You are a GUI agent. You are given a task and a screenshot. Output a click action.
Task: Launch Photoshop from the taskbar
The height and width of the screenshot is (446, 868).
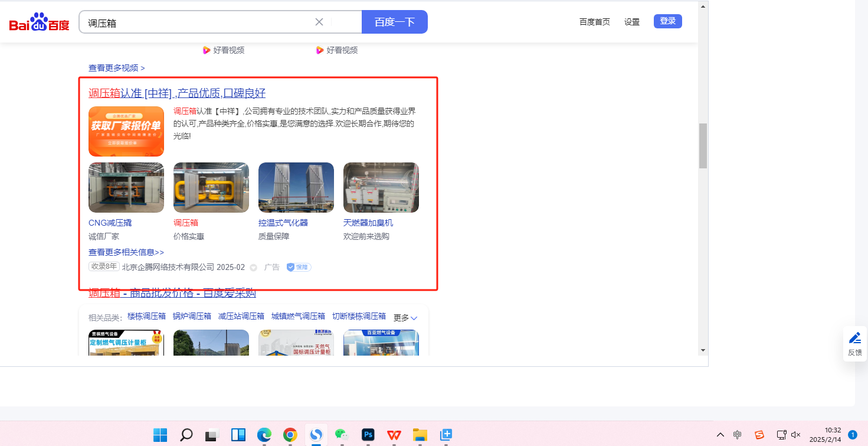pos(368,435)
